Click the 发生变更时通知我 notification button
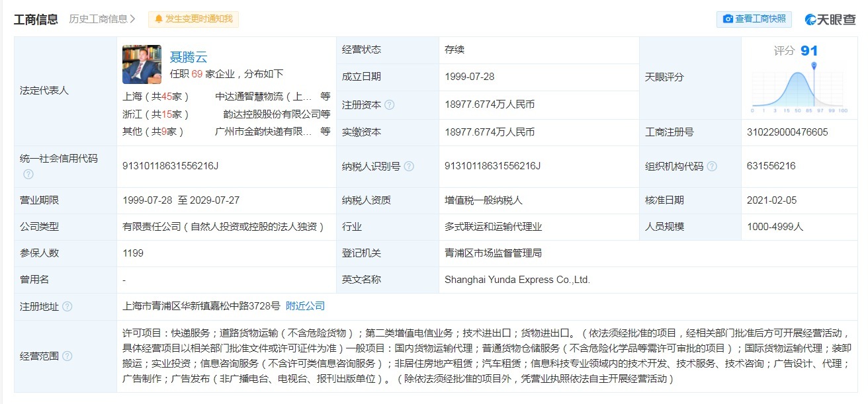This screenshot has height=404, width=868. click(193, 19)
